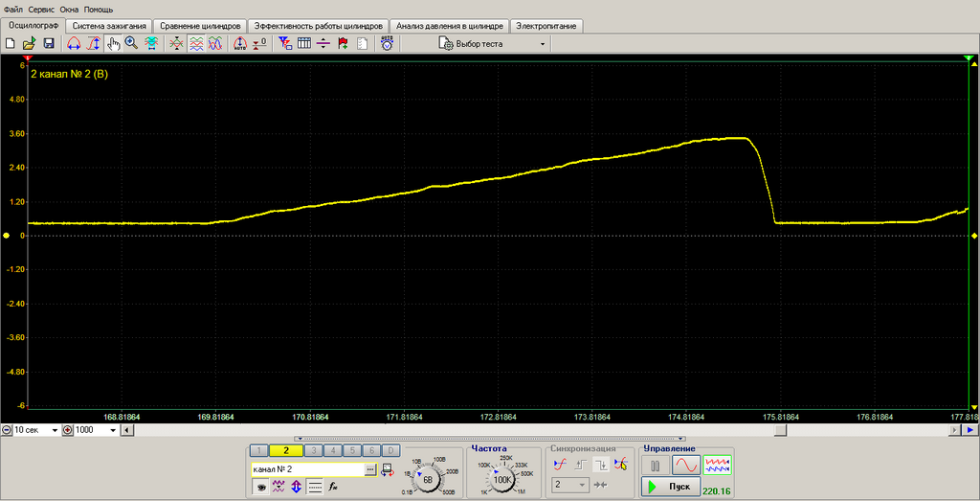The height and width of the screenshot is (501, 980).
Task: Click the blue vertical invert arrows icon
Action: (x=297, y=486)
